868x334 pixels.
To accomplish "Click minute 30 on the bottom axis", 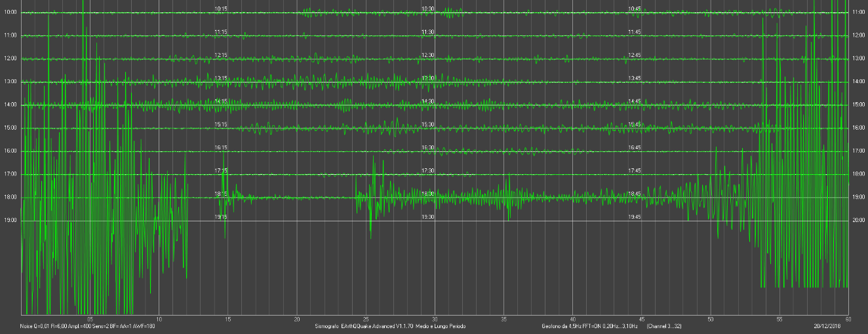I will 435,320.
